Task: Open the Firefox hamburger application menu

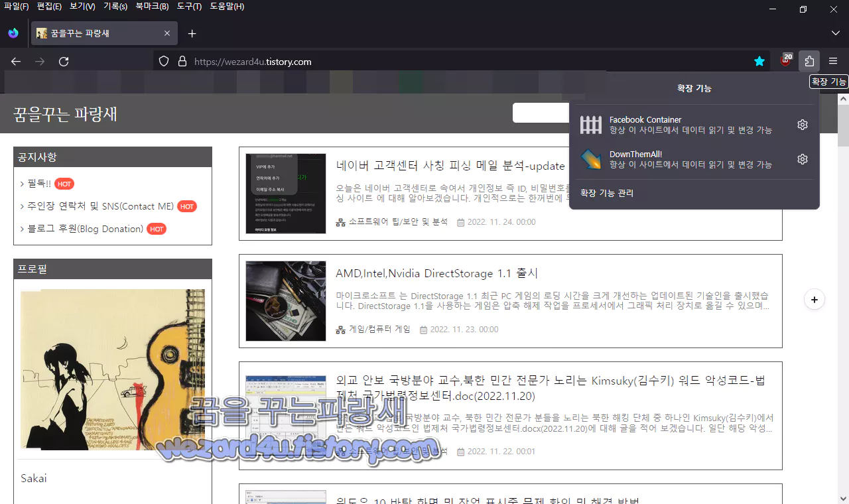Action: tap(833, 62)
